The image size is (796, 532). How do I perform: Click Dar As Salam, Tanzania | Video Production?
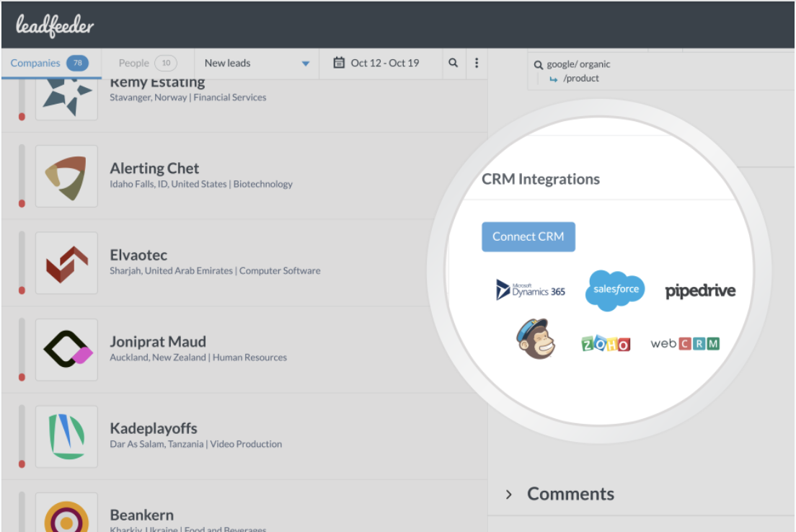pyautogui.click(x=195, y=444)
